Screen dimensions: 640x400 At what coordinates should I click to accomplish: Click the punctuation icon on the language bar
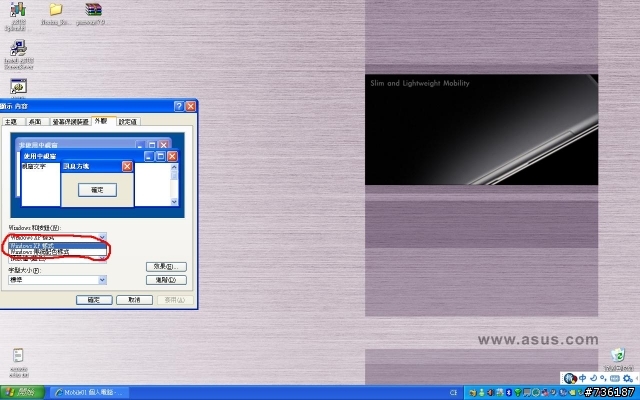(x=603, y=378)
